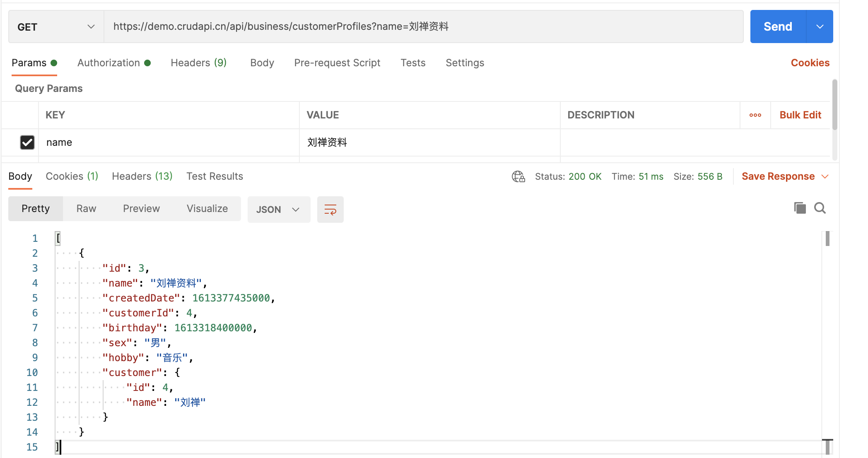This screenshot has height=458, width=868.
Task: Select the Raw response view
Action: coord(86,209)
